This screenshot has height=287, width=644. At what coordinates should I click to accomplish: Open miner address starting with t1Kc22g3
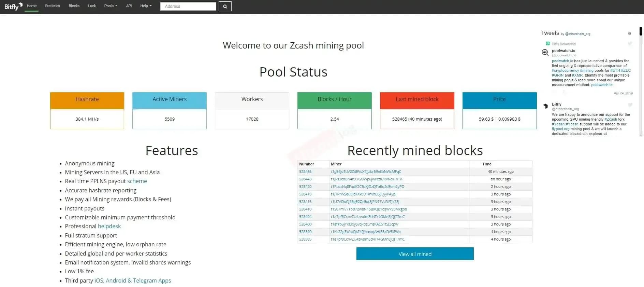366,232
